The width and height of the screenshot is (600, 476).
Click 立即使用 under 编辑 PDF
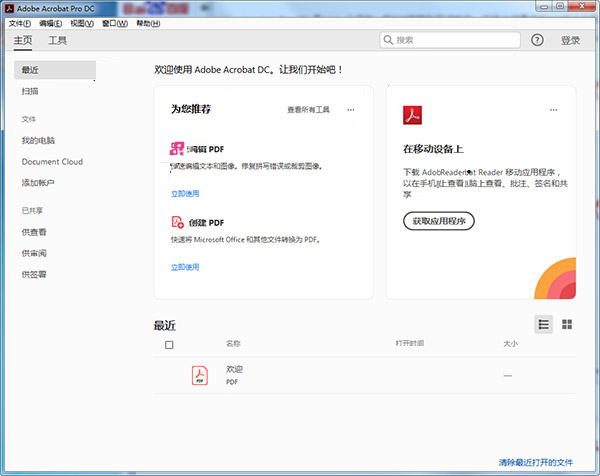[x=185, y=194]
